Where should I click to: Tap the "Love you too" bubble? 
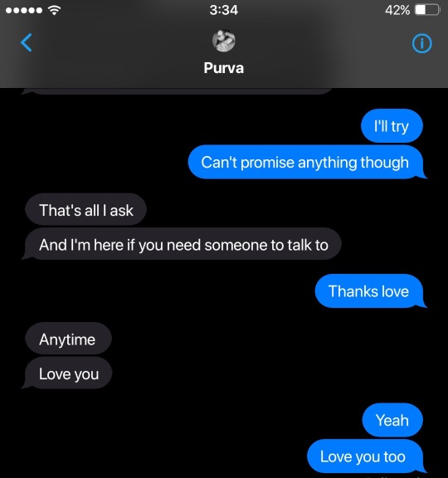point(366,456)
